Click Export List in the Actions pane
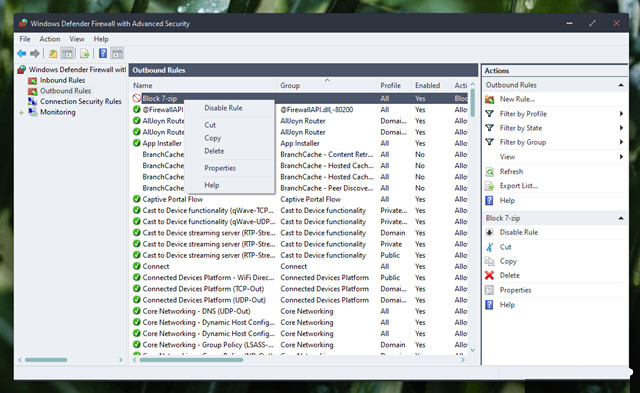Viewport: 640px width, 393px height. (519, 186)
